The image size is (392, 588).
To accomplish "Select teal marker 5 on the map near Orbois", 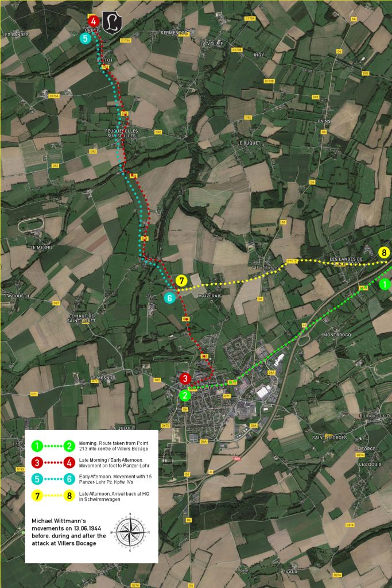I will point(86,38).
